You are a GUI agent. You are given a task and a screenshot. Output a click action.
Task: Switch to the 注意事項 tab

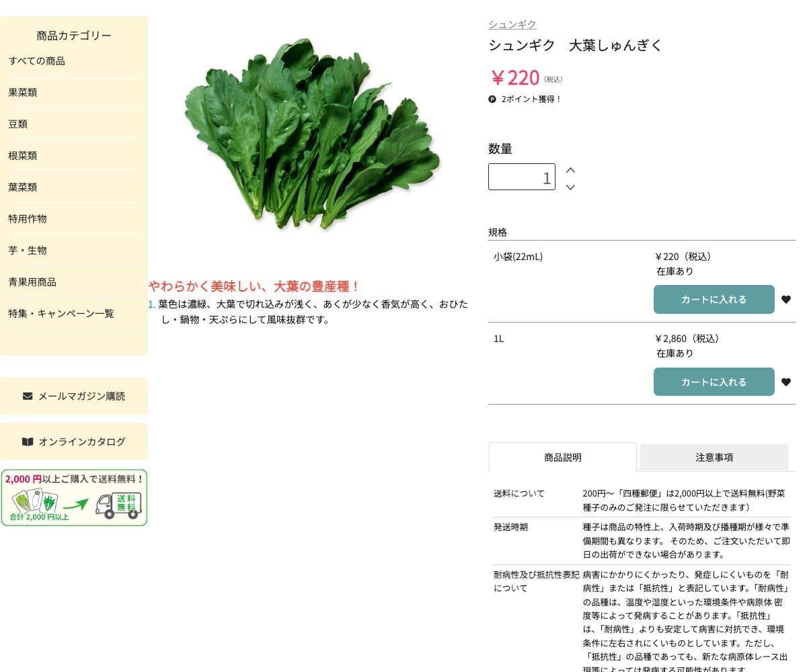(714, 457)
